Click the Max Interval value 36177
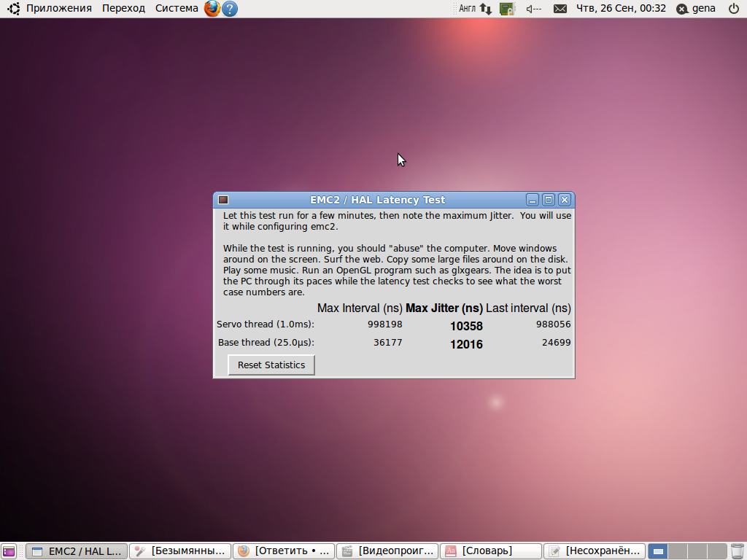Viewport: 747px width, 560px height. point(388,343)
